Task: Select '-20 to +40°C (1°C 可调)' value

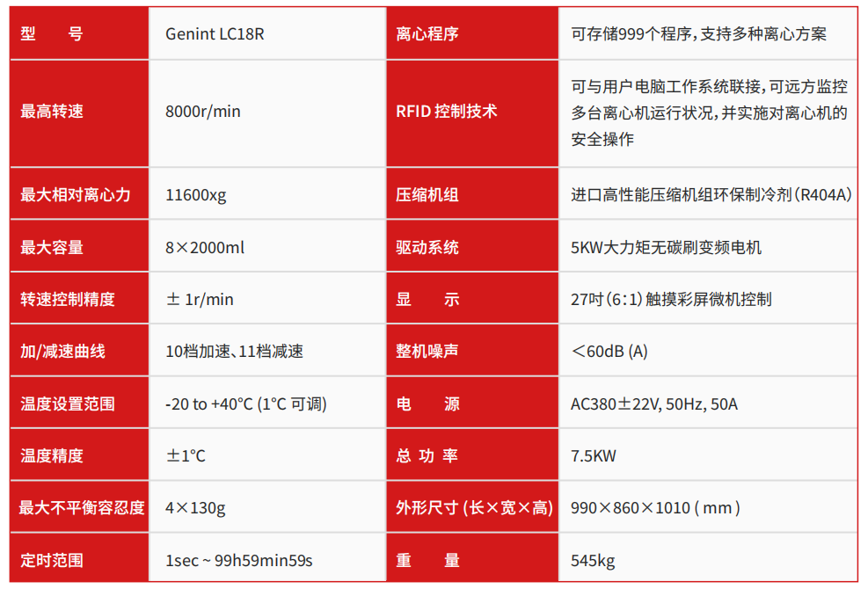Action: pos(245,404)
